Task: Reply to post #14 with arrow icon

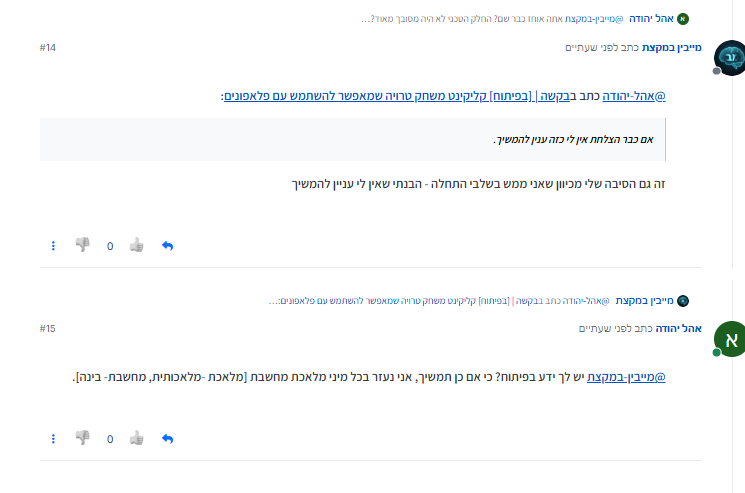Action: pyautogui.click(x=167, y=246)
